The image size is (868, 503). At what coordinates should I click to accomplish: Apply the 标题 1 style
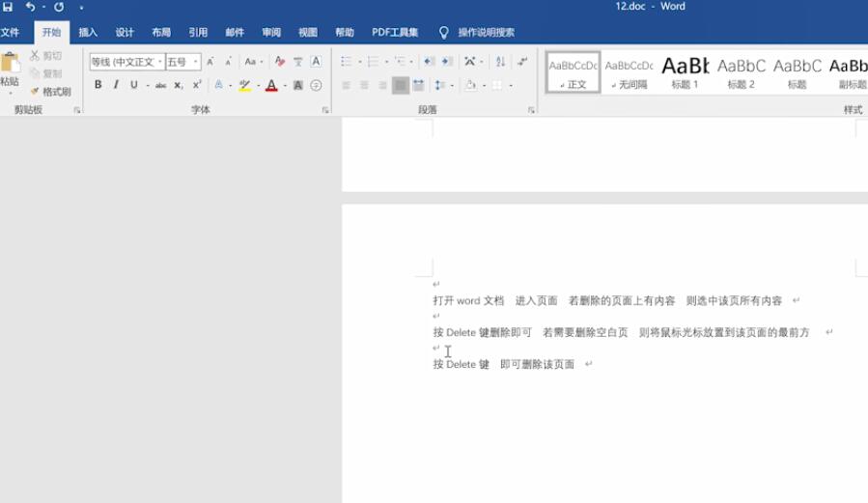pyautogui.click(x=685, y=72)
